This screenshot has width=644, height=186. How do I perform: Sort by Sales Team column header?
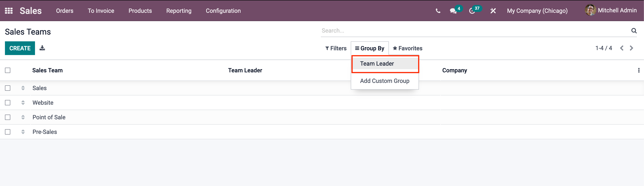pos(48,70)
